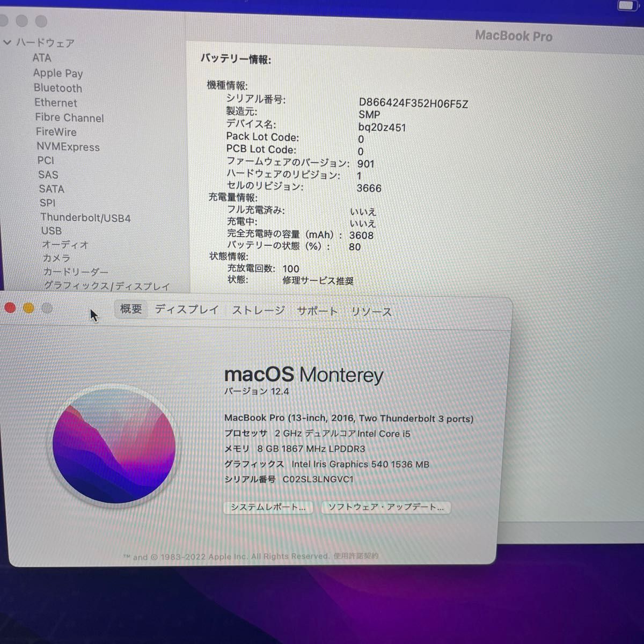Click the macOS Monterey title text

(304, 374)
